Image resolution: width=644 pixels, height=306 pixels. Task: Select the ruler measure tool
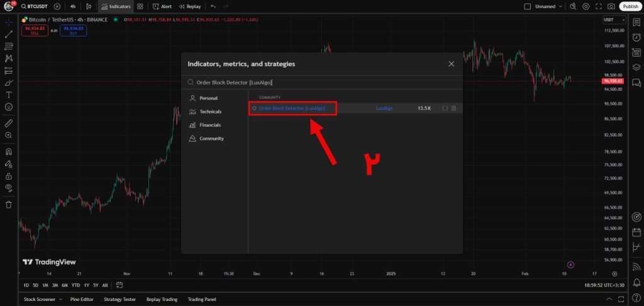tap(9, 123)
